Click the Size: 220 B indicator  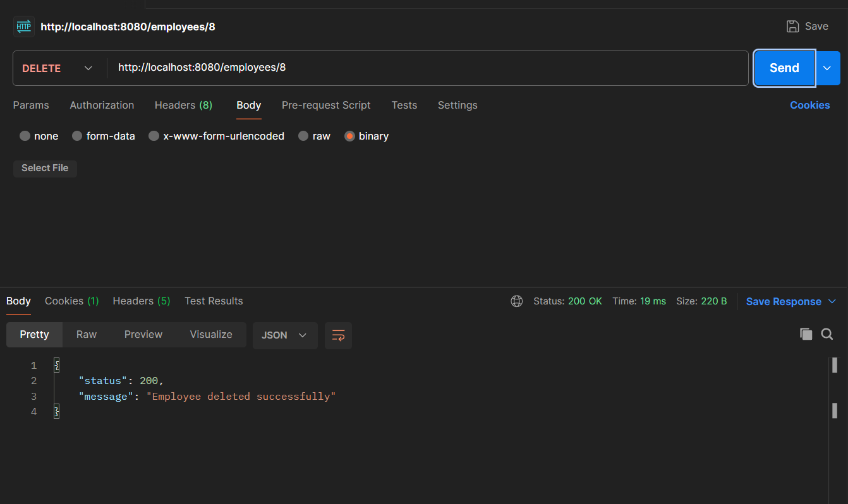[x=701, y=301]
